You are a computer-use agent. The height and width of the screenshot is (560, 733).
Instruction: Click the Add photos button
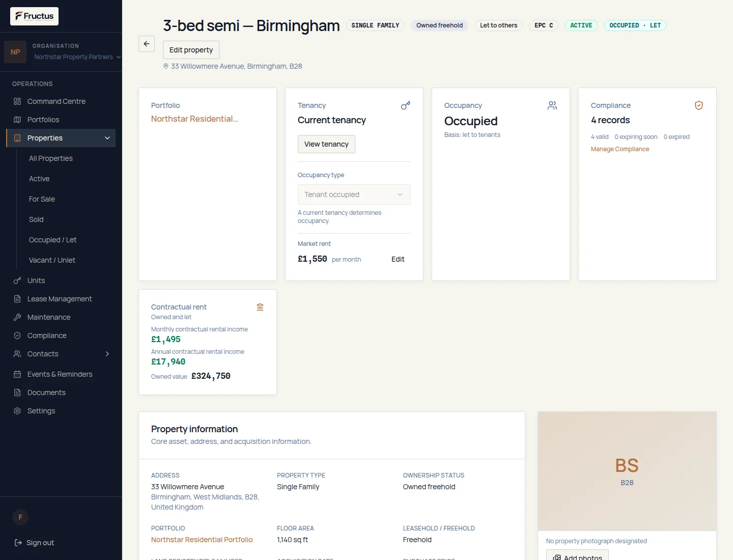(x=577, y=555)
